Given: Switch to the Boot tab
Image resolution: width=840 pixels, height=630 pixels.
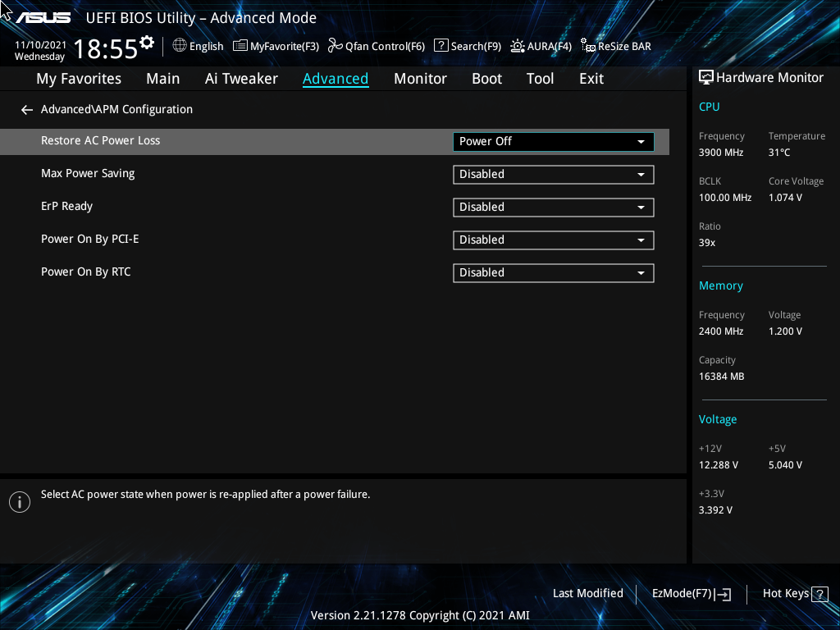Looking at the screenshot, I should pyautogui.click(x=486, y=79).
